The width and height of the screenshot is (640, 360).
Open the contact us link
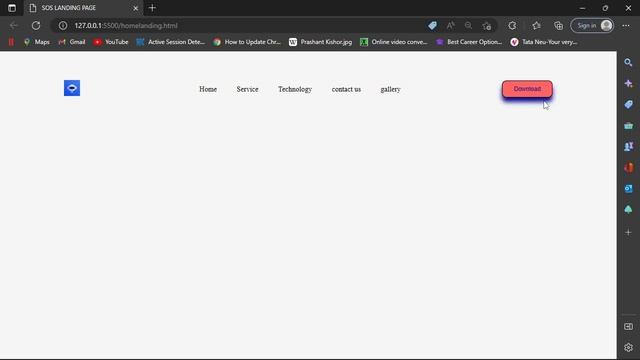(346, 89)
